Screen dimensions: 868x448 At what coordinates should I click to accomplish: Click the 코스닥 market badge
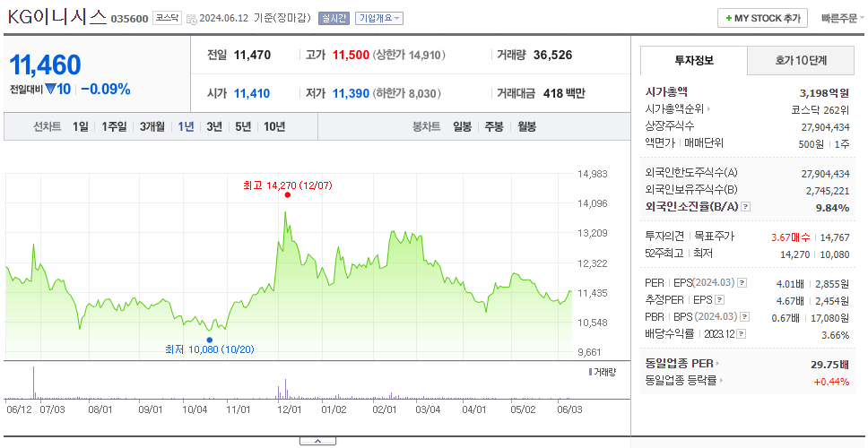coord(167,18)
